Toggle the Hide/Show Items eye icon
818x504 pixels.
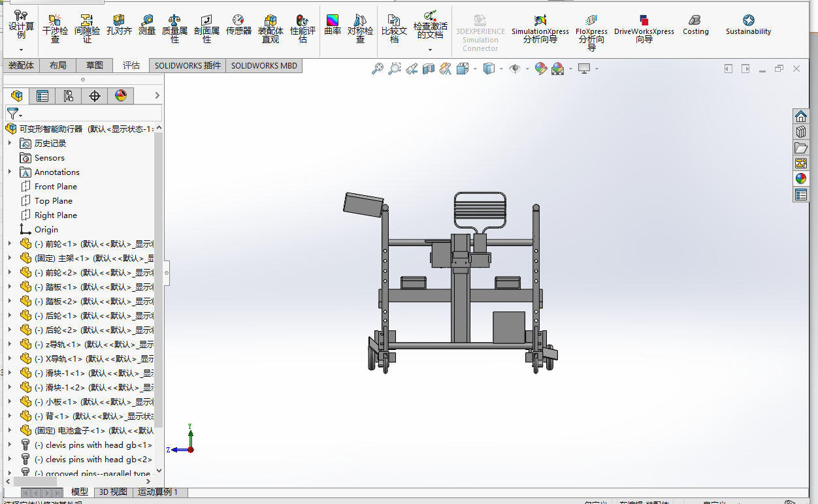515,69
